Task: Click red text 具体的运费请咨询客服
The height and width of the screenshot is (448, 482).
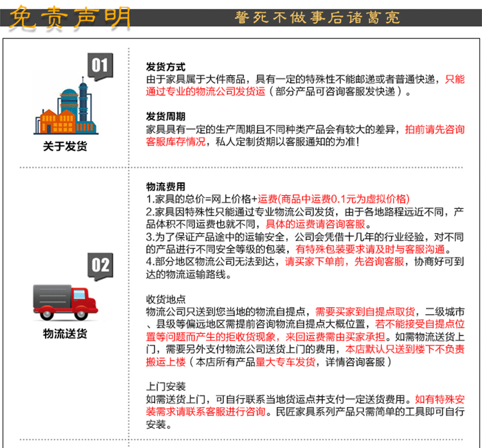Action: coord(315,224)
